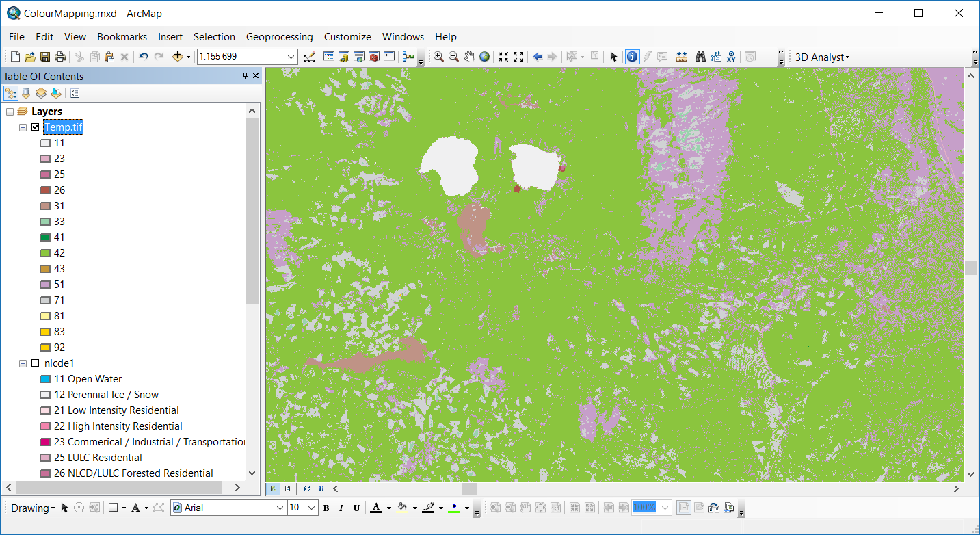Screen dimensions: 980x535
Task: Toggle italic text formatting
Action: (341, 508)
